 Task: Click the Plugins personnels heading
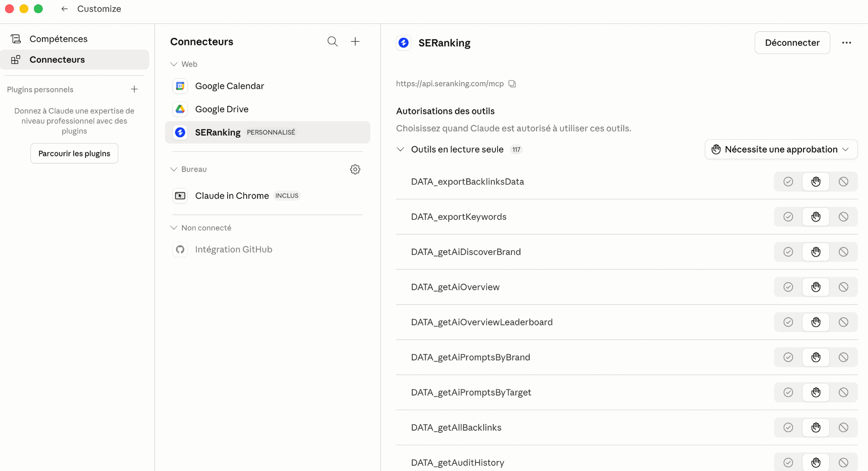tap(40, 89)
